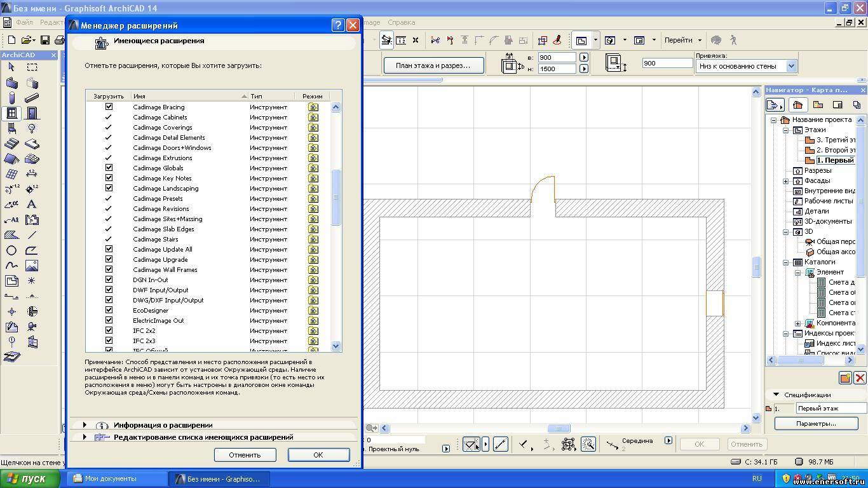This screenshot has height=488, width=868.
Task: Toggle the DWG/DXF Input/Output checkbox
Action: click(109, 301)
